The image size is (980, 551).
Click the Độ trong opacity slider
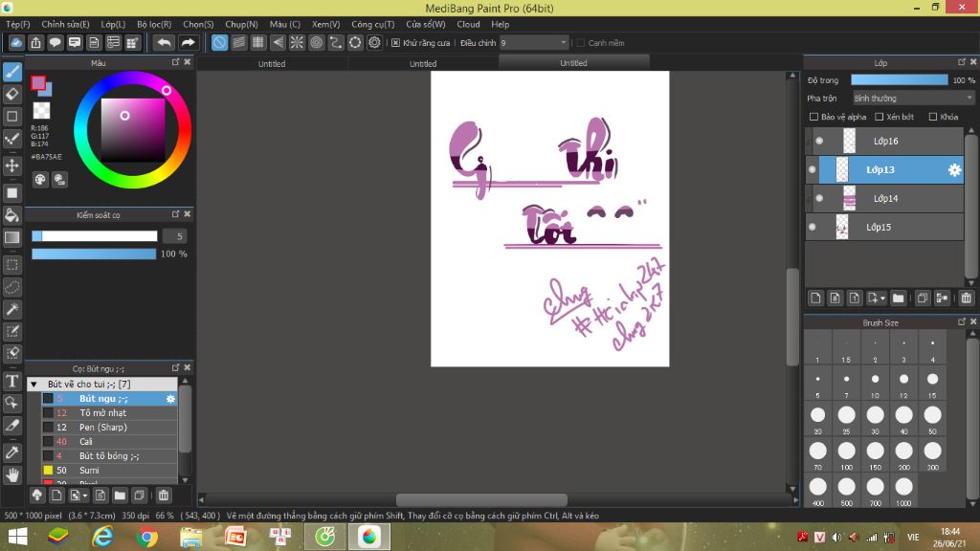[x=900, y=80]
